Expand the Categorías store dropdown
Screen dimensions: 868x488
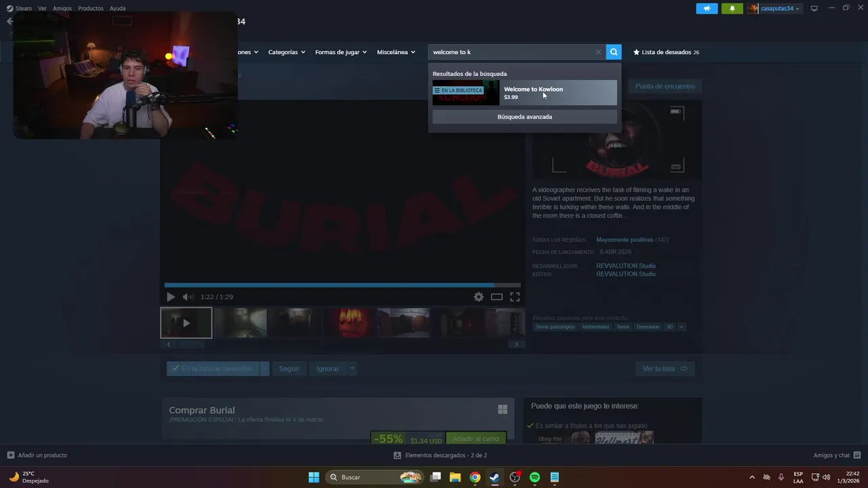coord(286,52)
